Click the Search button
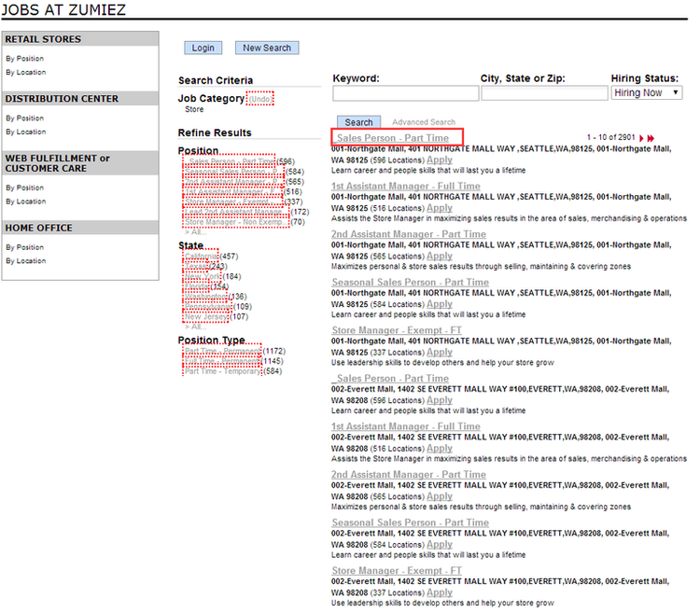This screenshot has width=700, height=612. pos(358,122)
